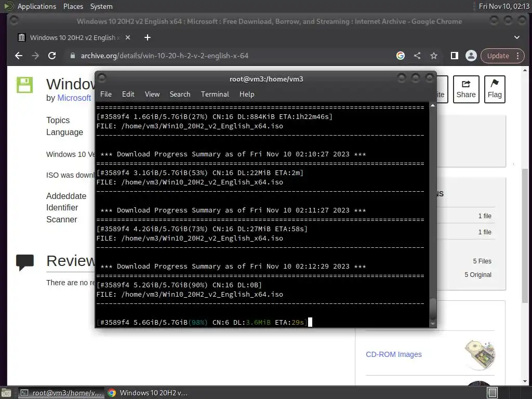532x399 pixels.
Task: Open the System menu in top panel
Action: (101, 6)
